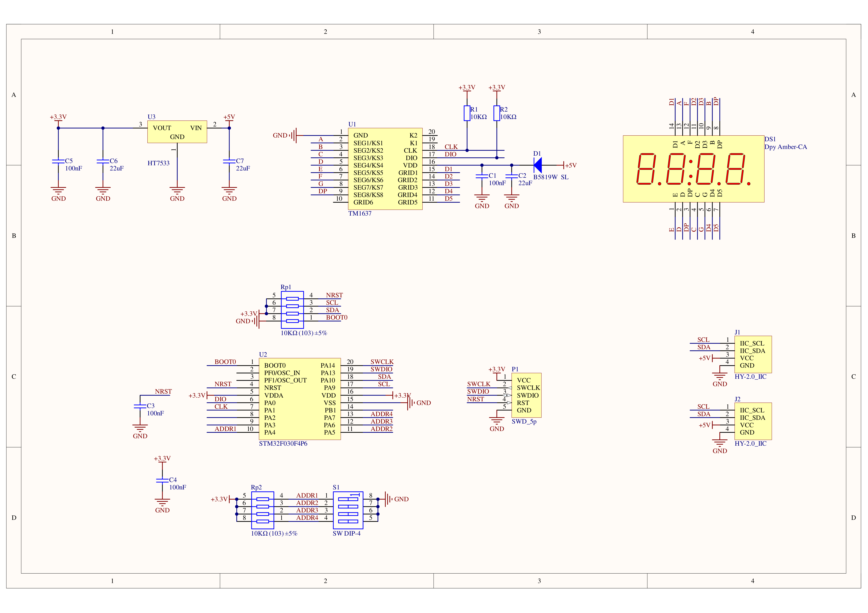This screenshot has height=613, width=868.
Task: Click the SWCLK net label at U2 pin 20
Action: click(382, 362)
